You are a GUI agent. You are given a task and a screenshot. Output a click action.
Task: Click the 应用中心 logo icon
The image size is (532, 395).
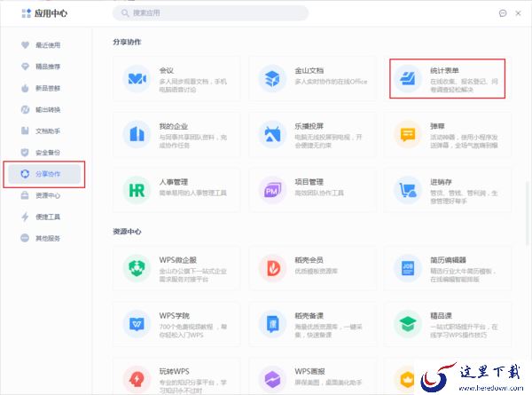(x=26, y=13)
